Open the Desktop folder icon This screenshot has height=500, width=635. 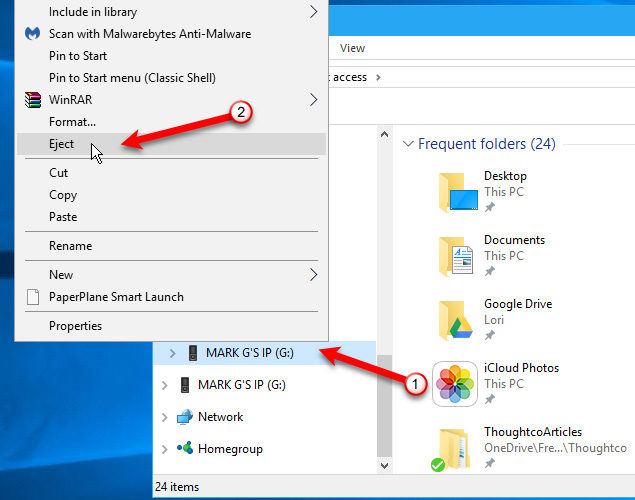pyautogui.click(x=456, y=192)
